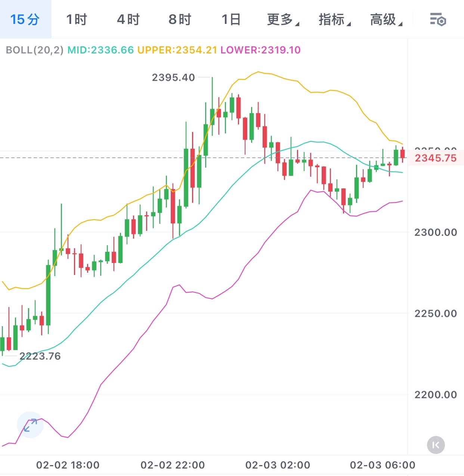Click the 2395.40 high price marker
This screenshot has height=476, width=464.
[x=173, y=77]
